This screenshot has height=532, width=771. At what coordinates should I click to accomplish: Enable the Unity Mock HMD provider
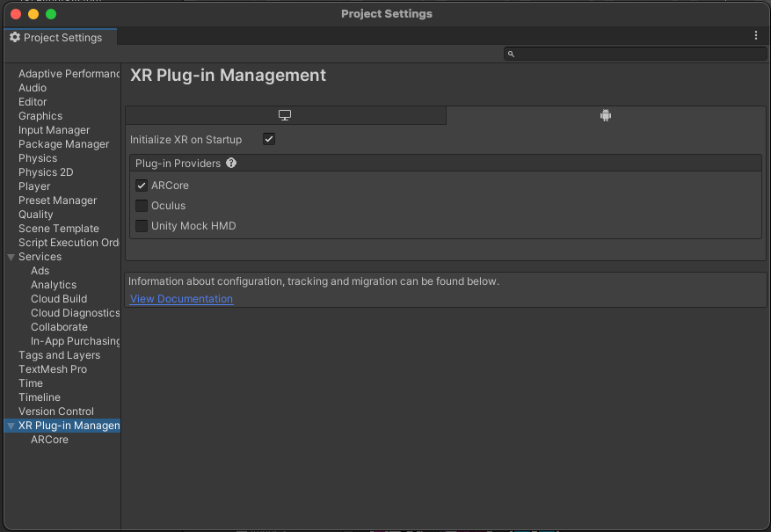click(x=142, y=226)
